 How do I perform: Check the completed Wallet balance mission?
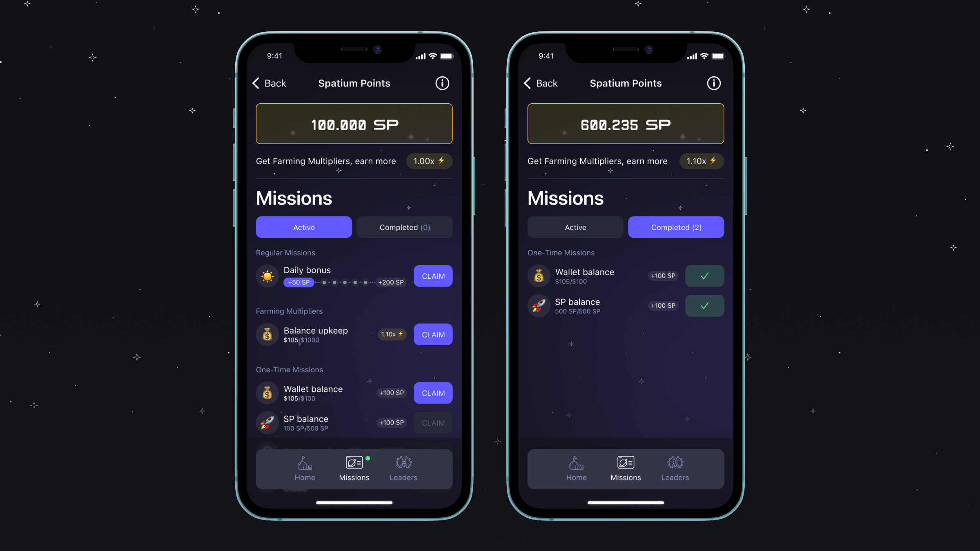[x=704, y=275]
